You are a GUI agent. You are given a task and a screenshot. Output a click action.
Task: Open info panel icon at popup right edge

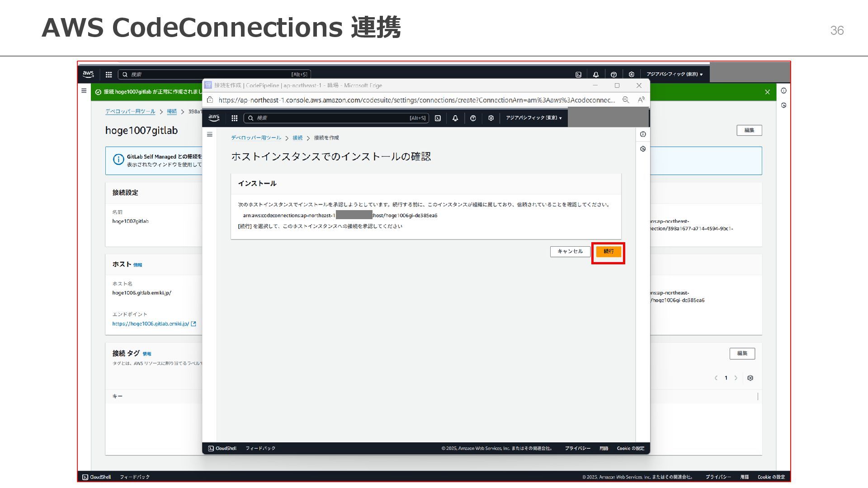pos(643,134)
